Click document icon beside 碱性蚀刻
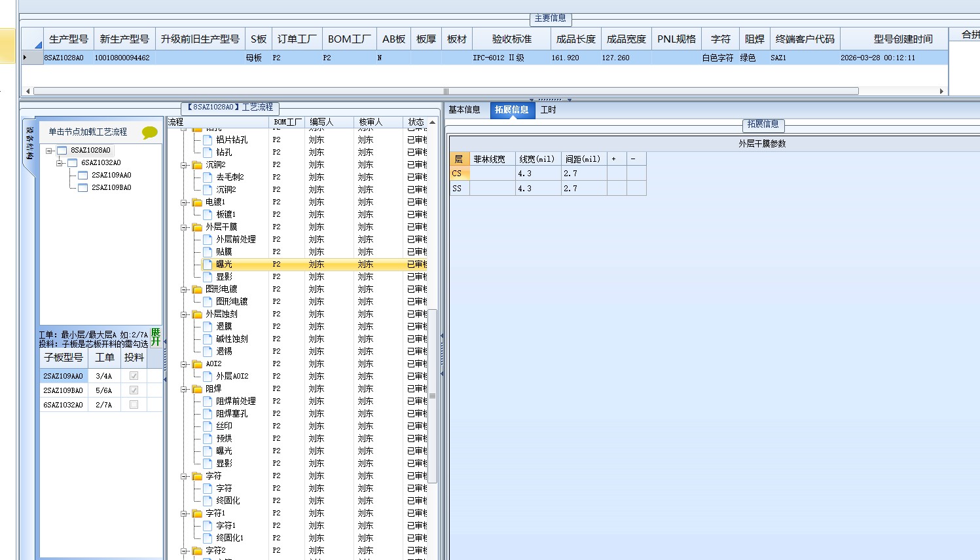The width and height of the screenshot is (980, 560). [208, 339]
